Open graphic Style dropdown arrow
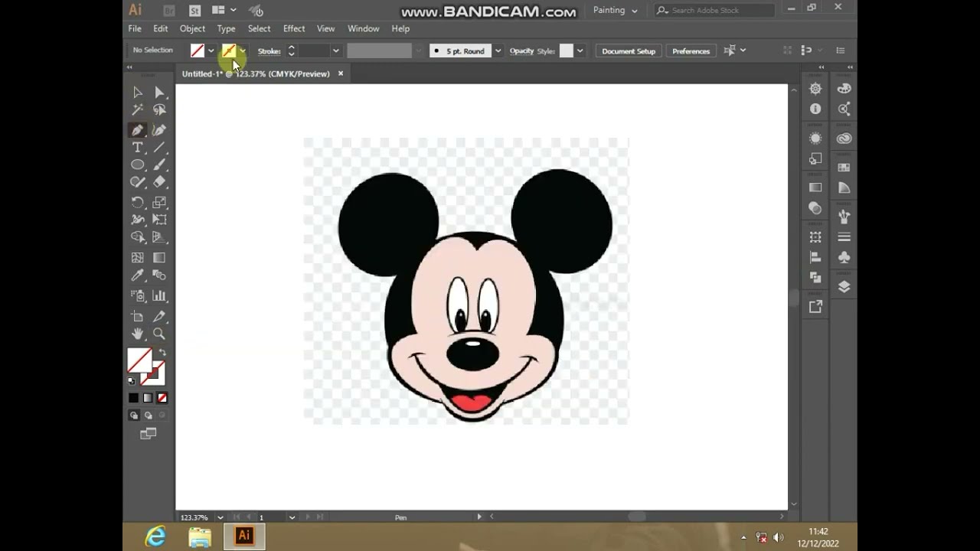980x551 pixels. point(580,51)
